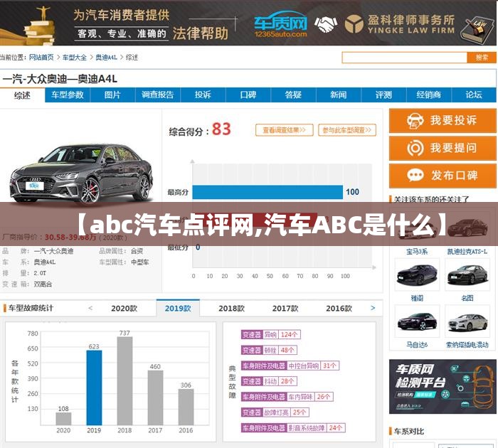
Task: Click the blue 2019 bar labeled 623
Action: [94, 388]
